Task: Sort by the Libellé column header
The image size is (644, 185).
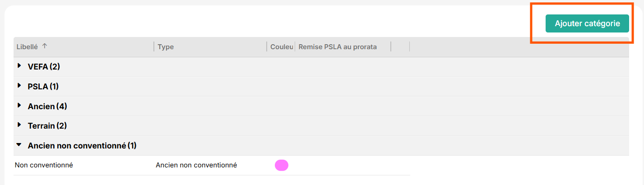Action: click(27, 47)
